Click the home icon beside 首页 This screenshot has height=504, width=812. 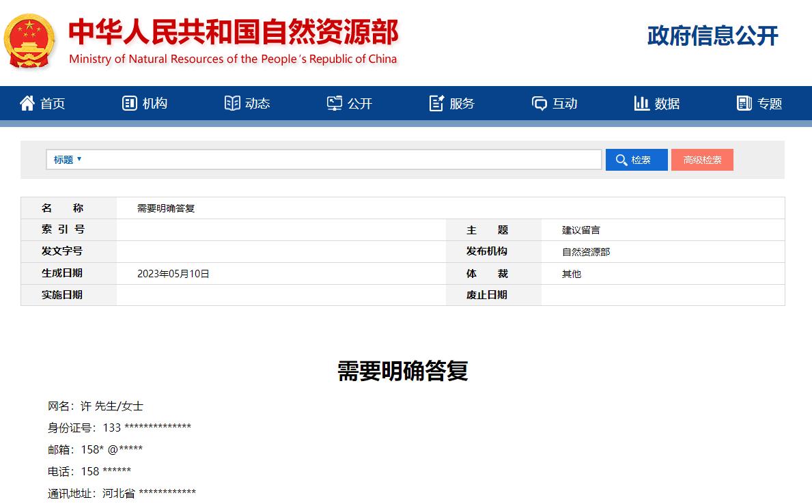(x=27, y=103)
